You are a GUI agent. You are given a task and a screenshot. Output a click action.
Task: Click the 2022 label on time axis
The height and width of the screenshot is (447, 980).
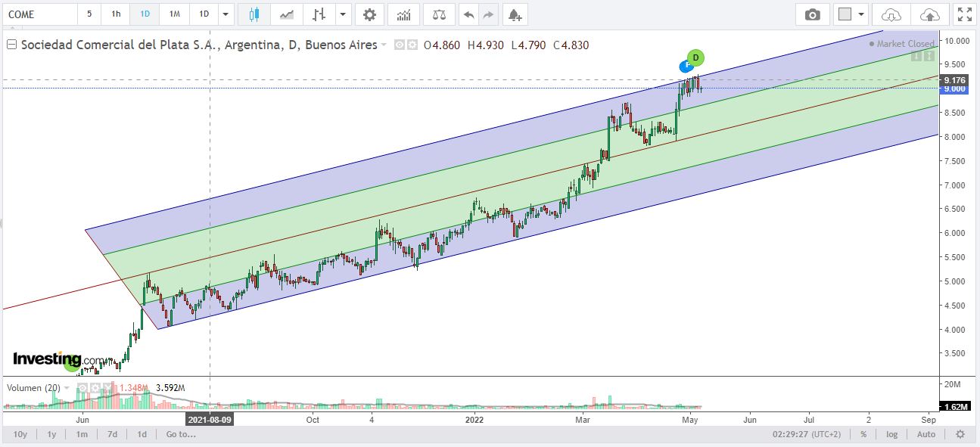[x=474, y=419]
